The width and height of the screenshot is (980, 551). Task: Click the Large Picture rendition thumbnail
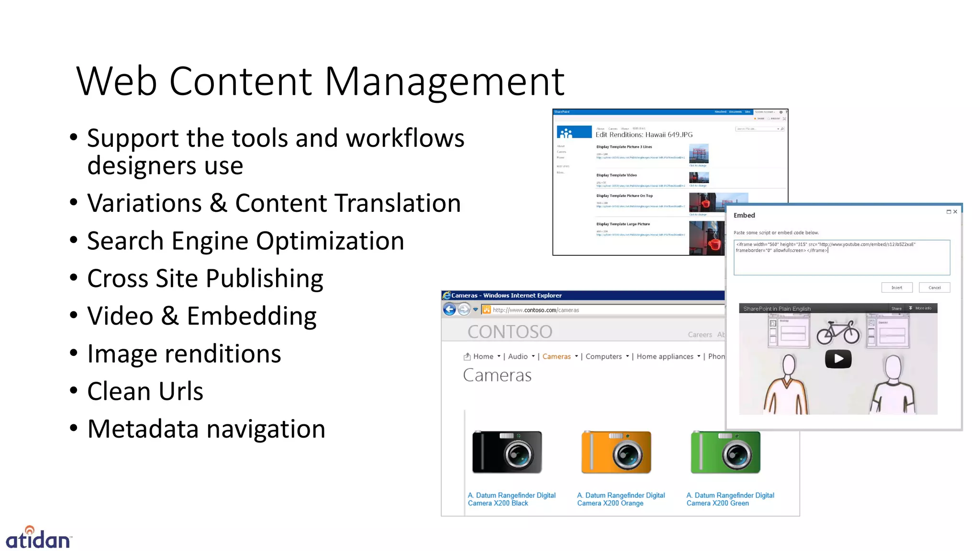[x=707, y=238]
